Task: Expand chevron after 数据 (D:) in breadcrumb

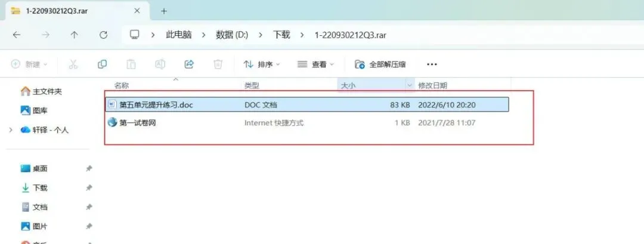Action: (x=261, y=35)
